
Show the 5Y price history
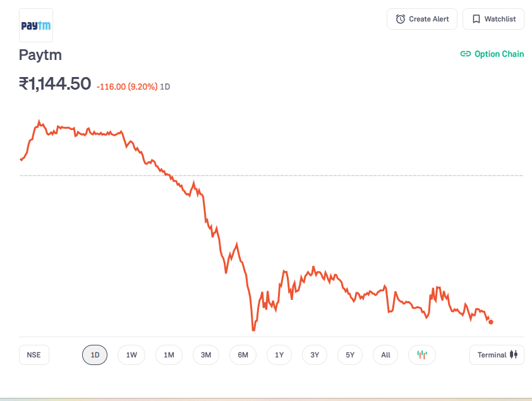(350, 355)
